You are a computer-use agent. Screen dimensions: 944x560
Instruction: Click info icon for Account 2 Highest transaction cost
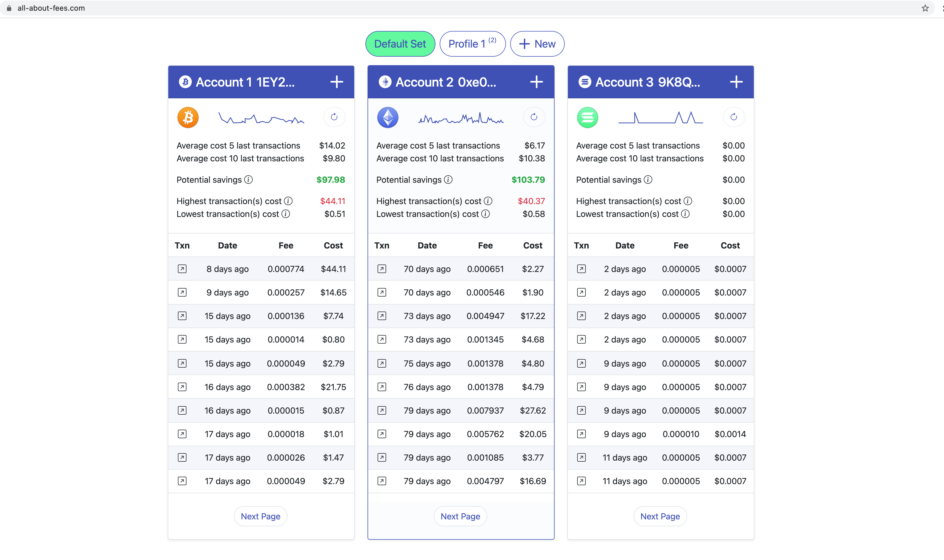[x=488, y=201]
